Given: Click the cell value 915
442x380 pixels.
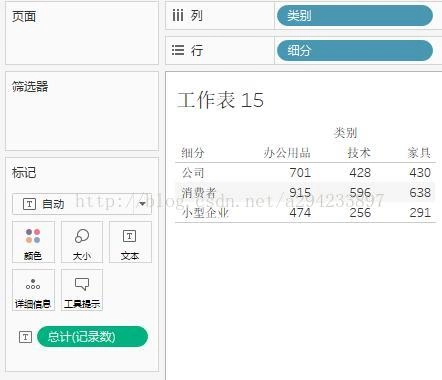Looking at the screenshot, I should [x=300, y=193].
